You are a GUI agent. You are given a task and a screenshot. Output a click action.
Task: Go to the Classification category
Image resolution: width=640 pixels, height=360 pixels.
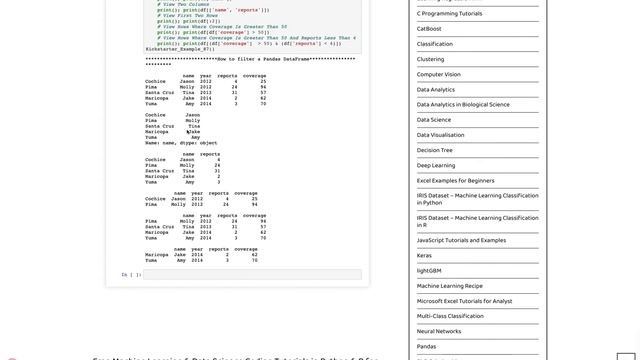(435, 44)
